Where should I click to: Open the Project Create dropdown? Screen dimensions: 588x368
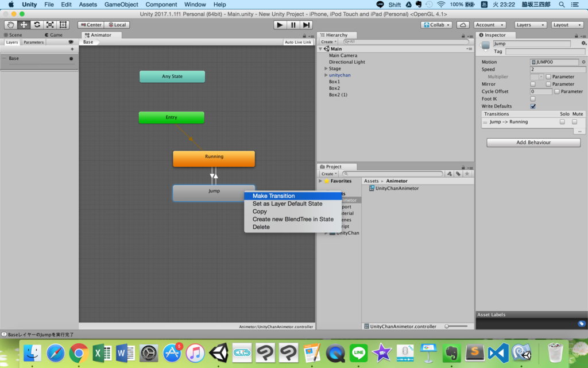click(x=329, y=174)
